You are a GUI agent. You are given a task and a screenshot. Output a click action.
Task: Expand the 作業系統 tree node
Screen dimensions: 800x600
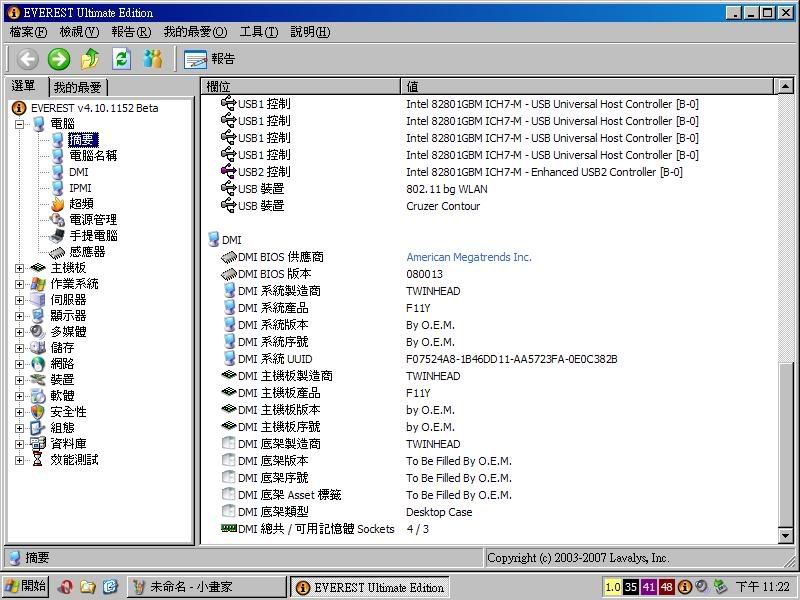click(19, 284)
